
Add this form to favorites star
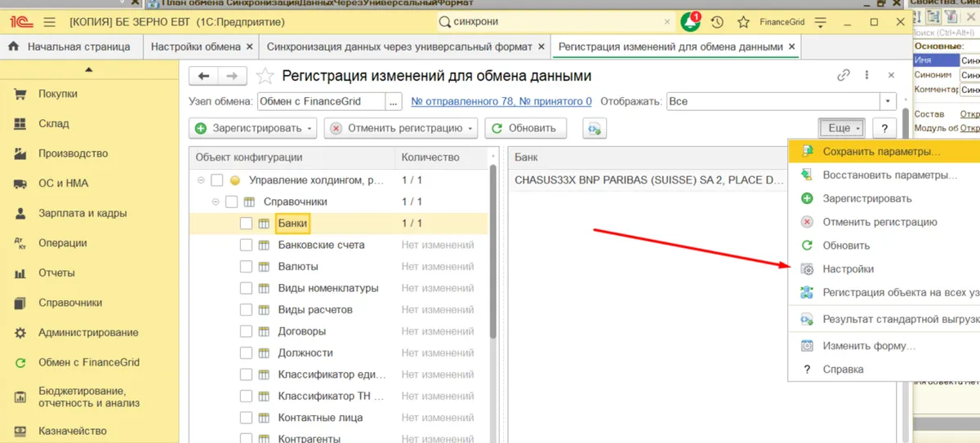click(265, 76)
